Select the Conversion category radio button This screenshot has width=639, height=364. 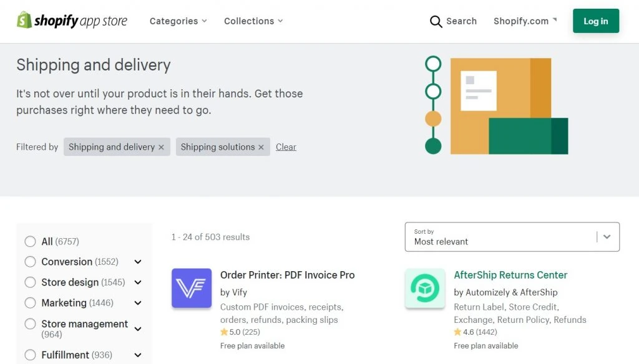click(x=29, y=262)
